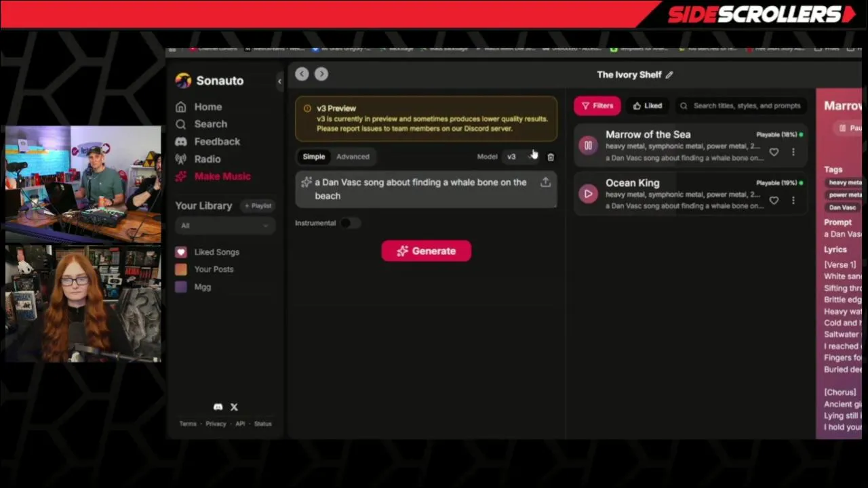Open the API link
The width and height of the screenshot is (868, 488).
(240, 424)
